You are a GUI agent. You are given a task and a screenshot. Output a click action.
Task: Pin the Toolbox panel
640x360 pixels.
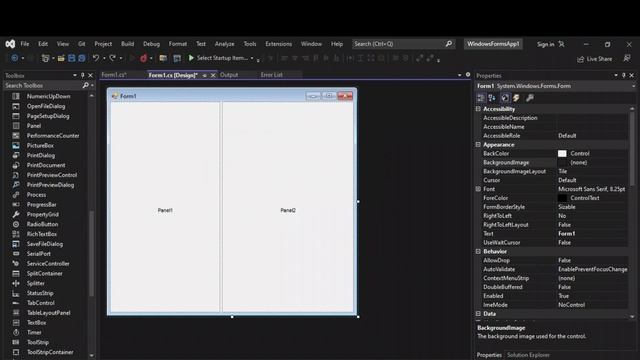point(82,76)
